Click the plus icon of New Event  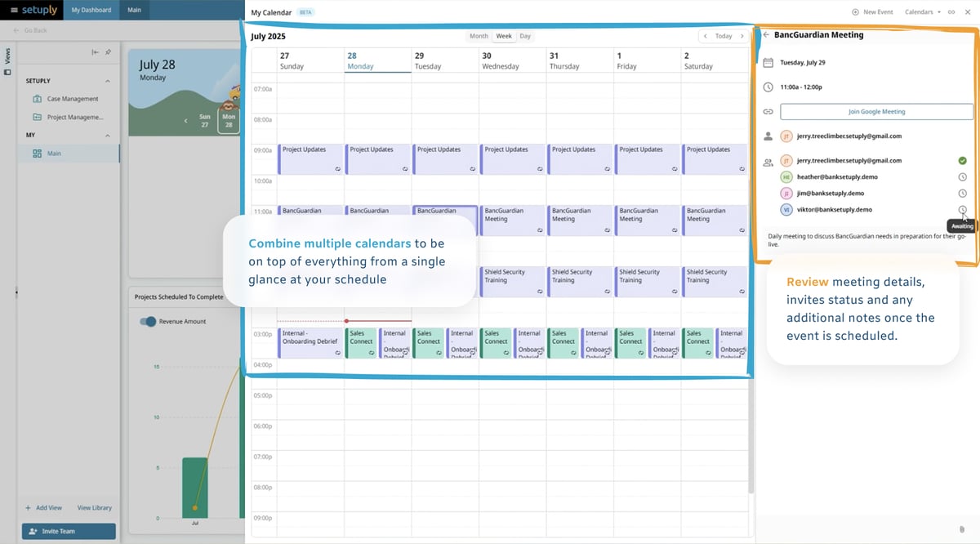855,12
